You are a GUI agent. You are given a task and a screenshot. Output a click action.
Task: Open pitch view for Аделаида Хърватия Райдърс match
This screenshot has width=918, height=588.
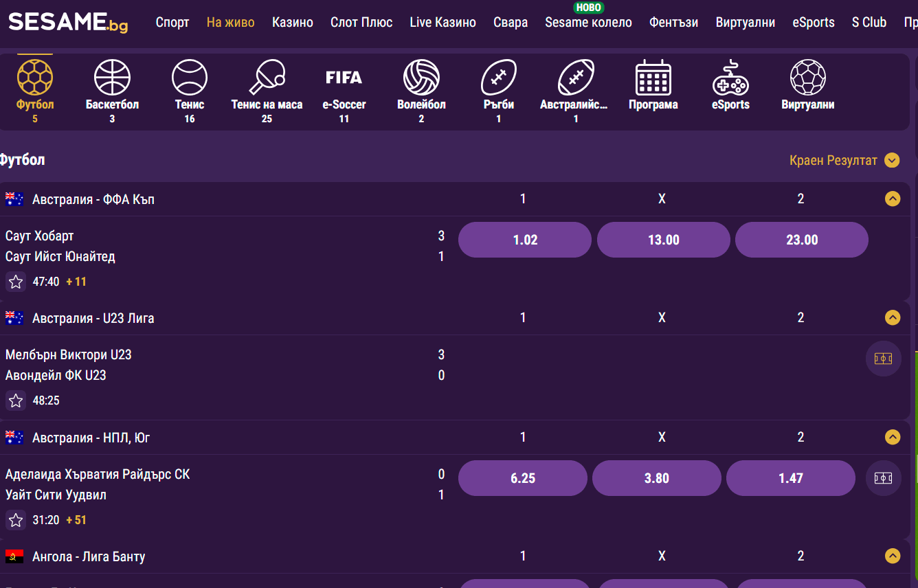[884, 478]
